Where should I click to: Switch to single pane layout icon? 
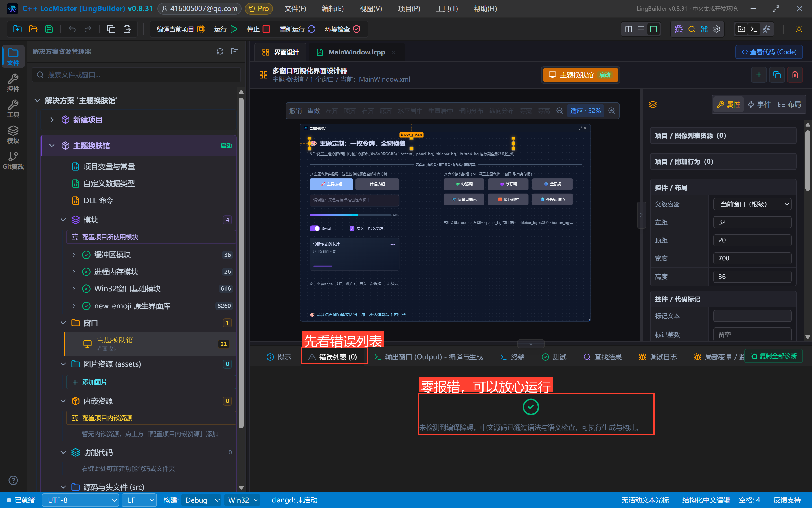point(653,29)
